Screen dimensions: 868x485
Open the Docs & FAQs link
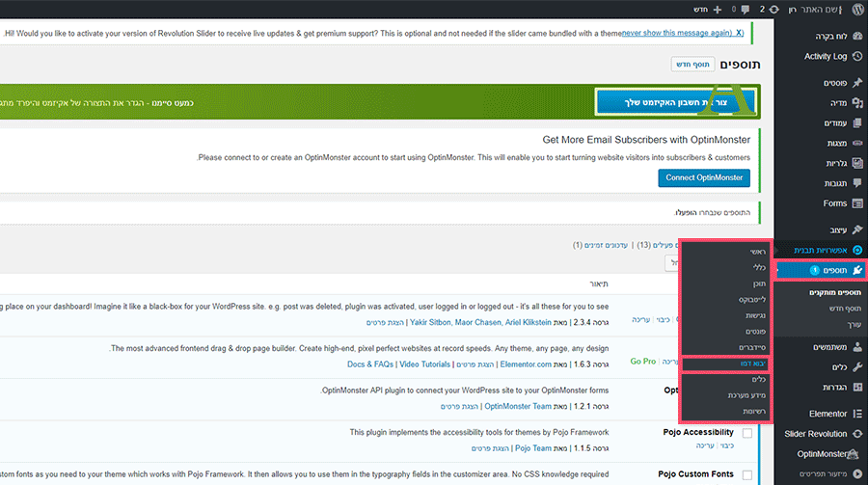tap(369, 364)
